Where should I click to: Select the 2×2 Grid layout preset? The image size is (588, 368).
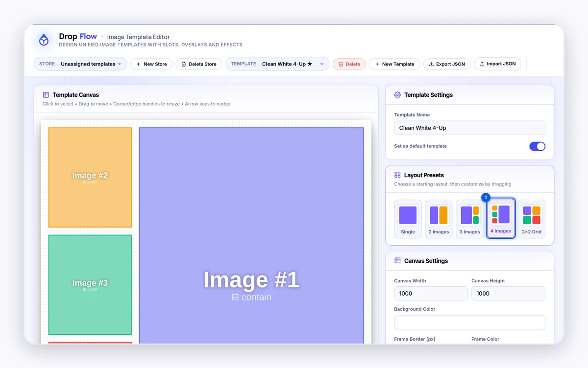click(532, 219)
